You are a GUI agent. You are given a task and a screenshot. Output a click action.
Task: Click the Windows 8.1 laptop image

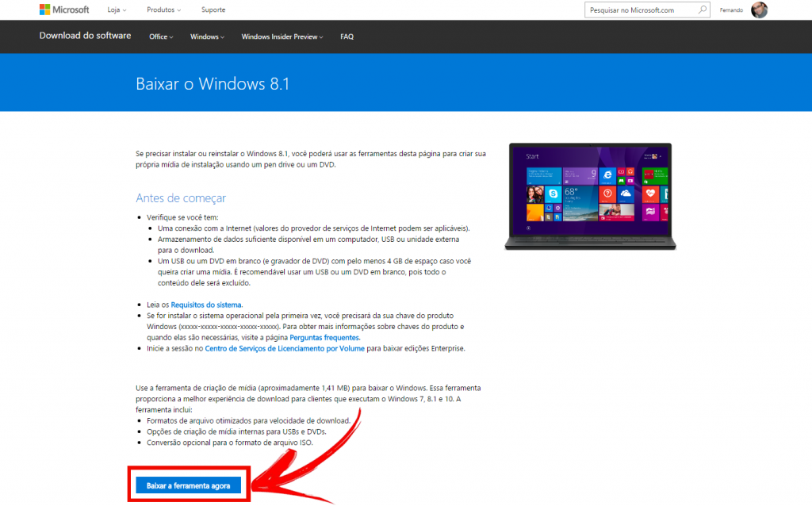pos(590,196)
